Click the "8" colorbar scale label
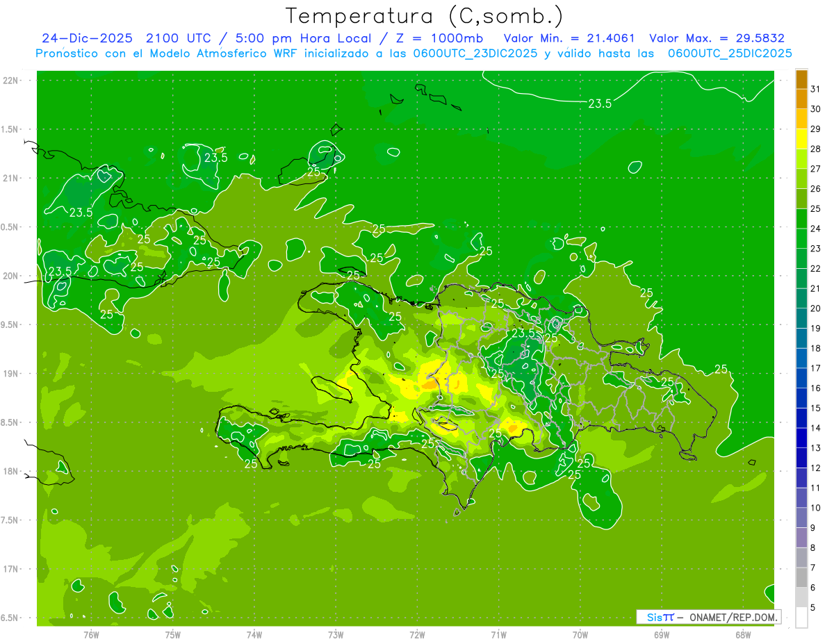 [x=812, y=548]
